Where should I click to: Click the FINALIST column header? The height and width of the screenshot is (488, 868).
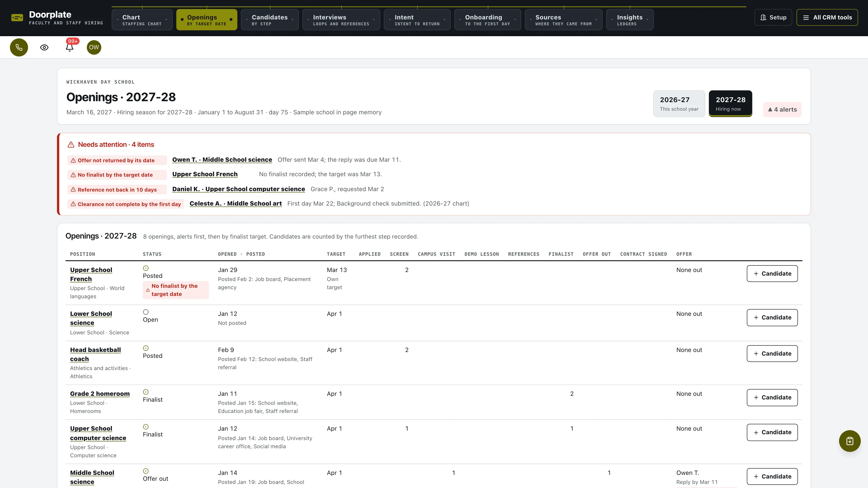click(561, 254)
